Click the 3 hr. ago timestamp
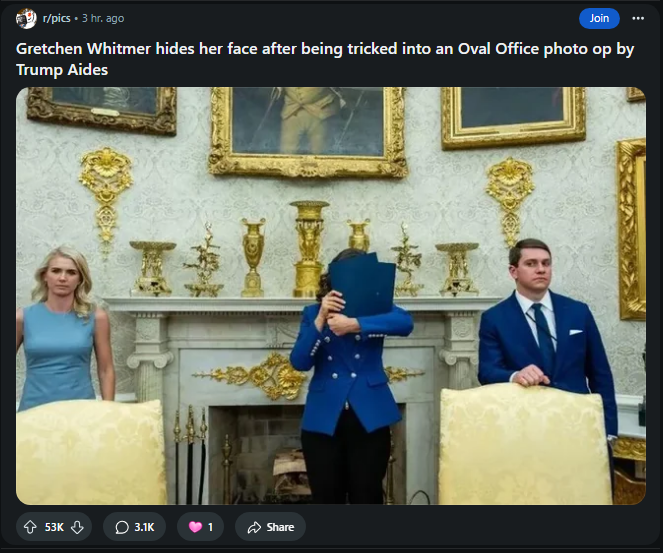 pos(103,18)
